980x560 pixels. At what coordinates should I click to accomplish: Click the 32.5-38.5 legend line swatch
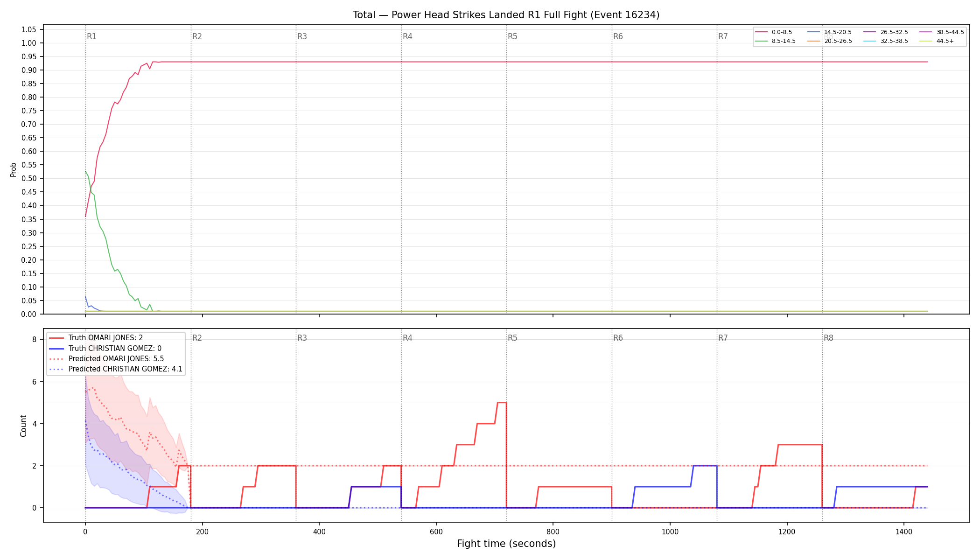870,41
